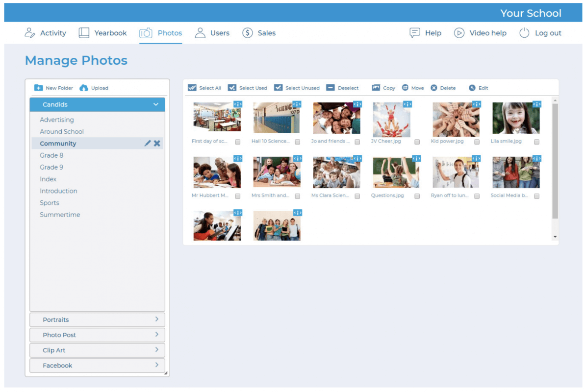Viewport: 585px width, 392px height.
Task: Delete Community folder using the X icon
Action: pyautogui.click(x=157, y=144)
